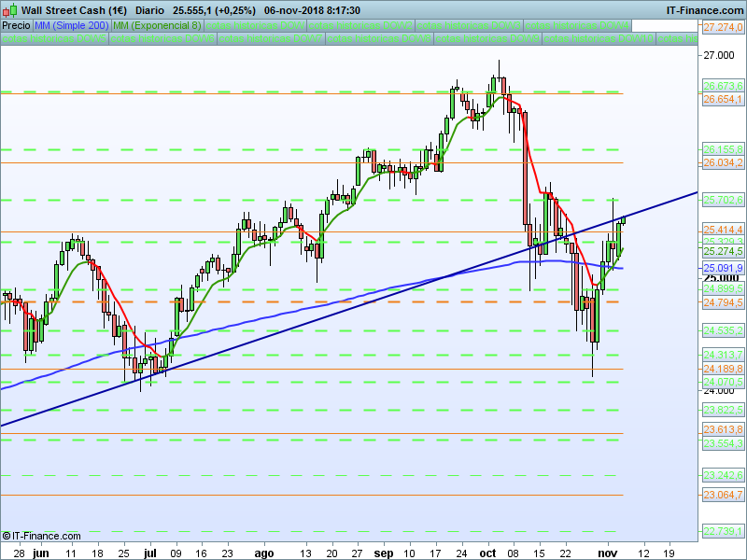Click the date 19 on time axis
Screen dimensions: 747x560
(669, 553)
